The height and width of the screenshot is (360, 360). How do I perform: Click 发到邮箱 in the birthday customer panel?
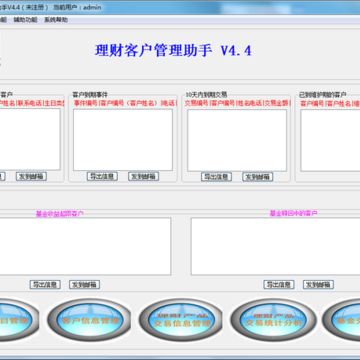click(x=31, y=176)
